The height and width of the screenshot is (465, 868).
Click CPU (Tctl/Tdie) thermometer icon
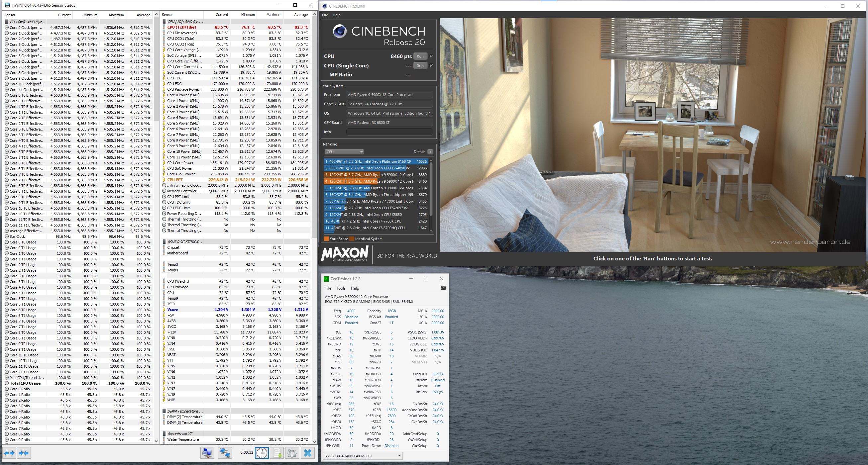coord(164,27)
